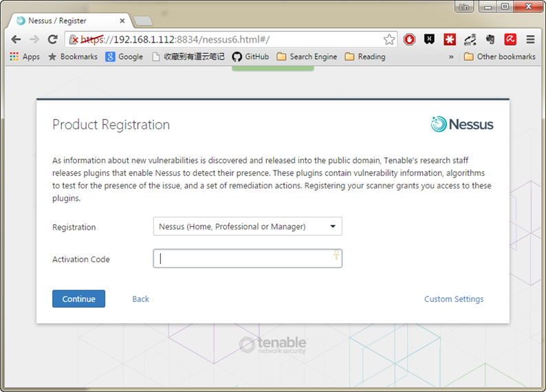Close the Nessus / Register tab
The height and width of the screenshot is (392, 546).
[122, 21]
